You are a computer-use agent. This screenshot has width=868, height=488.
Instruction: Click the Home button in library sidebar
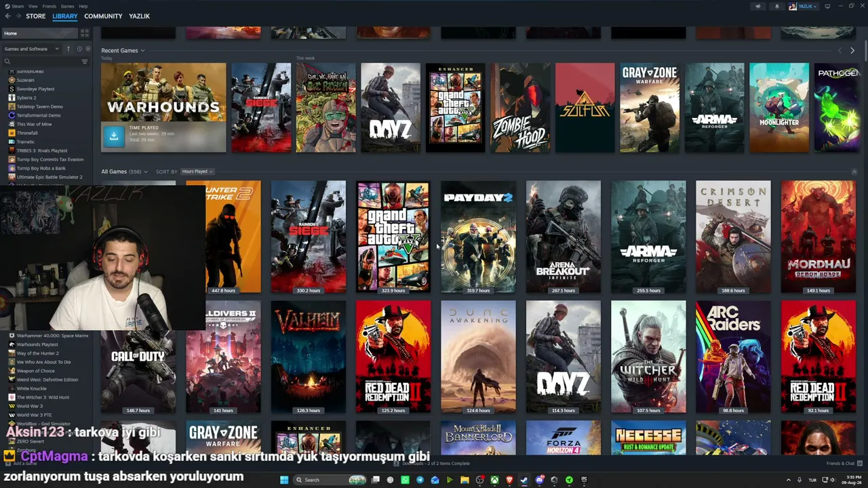click(x=41, y=33)
